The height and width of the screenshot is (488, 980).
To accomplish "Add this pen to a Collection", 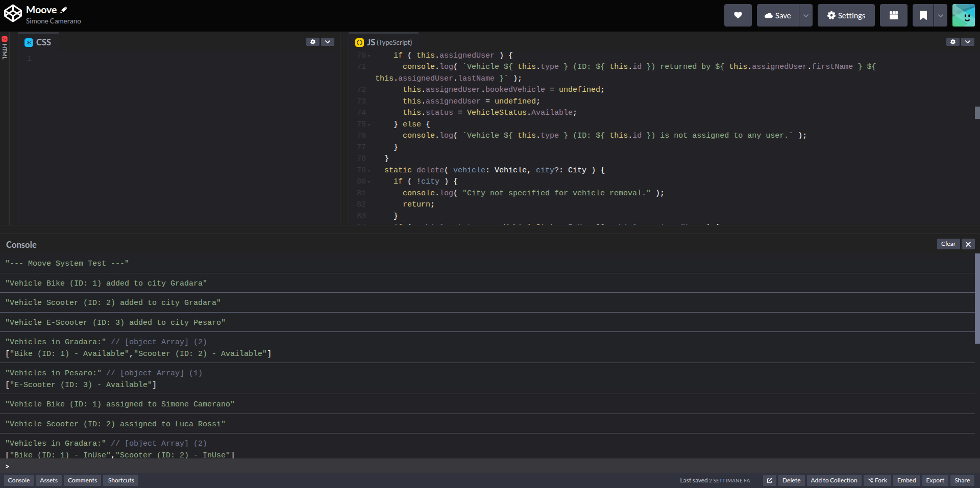I will [x=834, y=480].
